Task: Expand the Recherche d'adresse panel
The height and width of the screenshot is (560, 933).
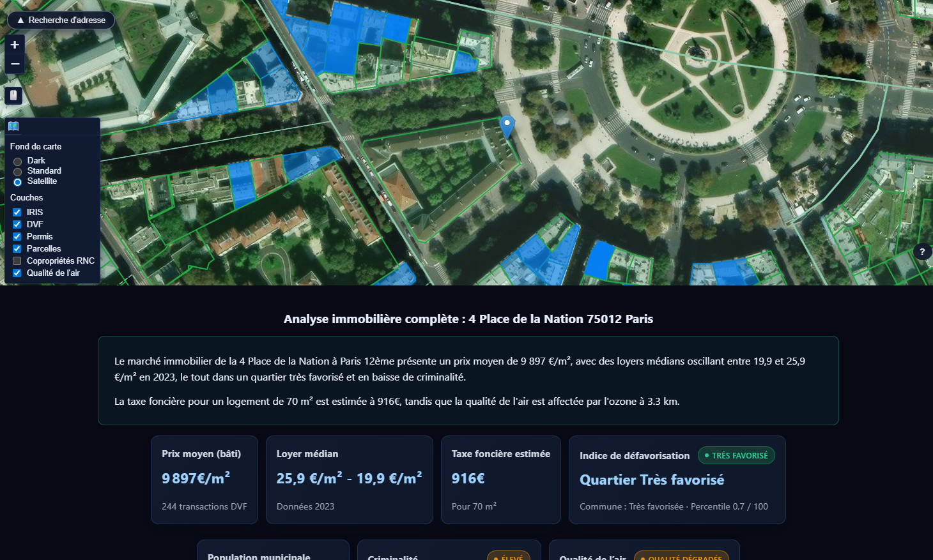Action: click(61, 20)
